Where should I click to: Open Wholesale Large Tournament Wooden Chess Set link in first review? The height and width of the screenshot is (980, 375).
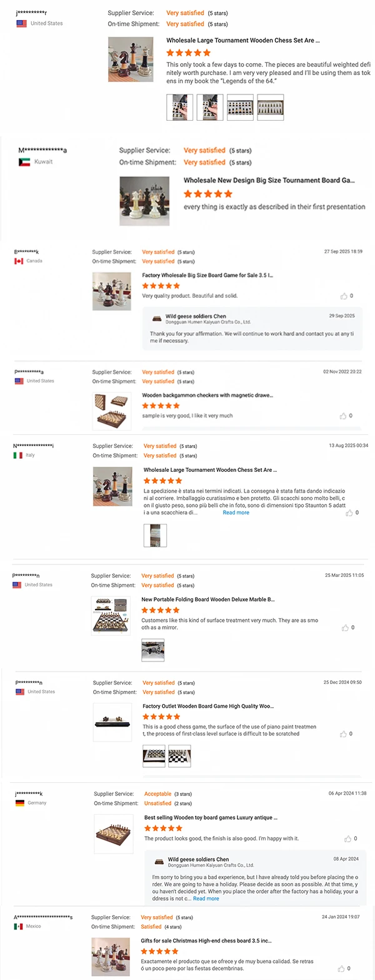tap(242, 40)
